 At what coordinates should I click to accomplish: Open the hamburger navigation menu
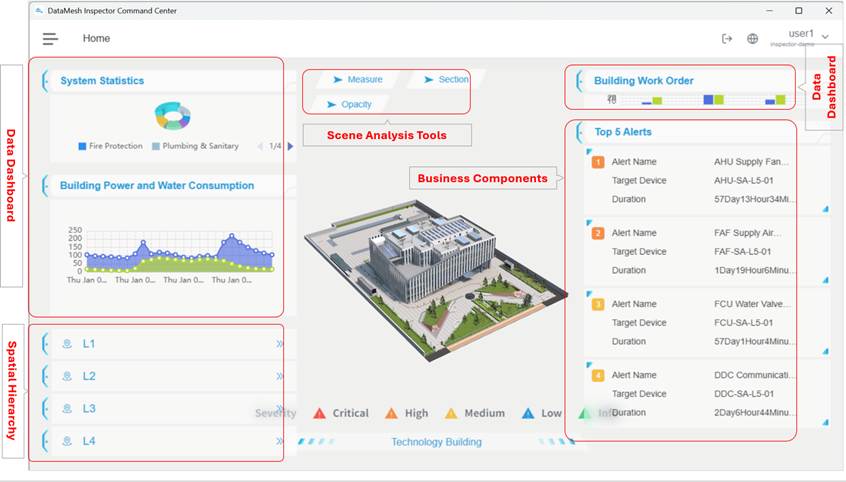point(50,39)
